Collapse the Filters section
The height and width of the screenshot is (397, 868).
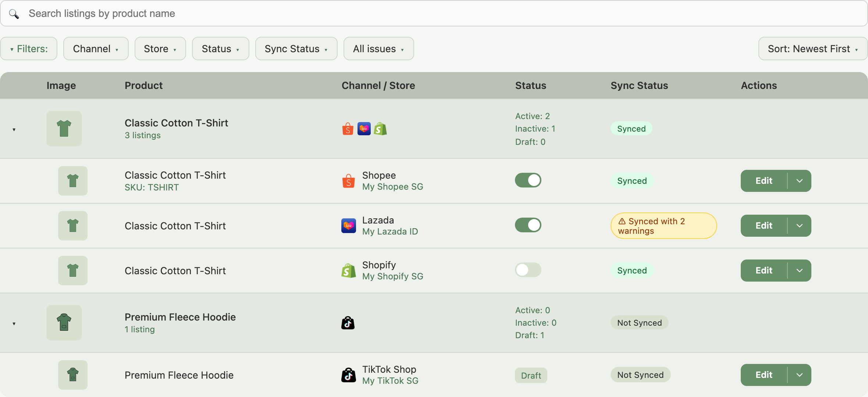tap(29, 49)
